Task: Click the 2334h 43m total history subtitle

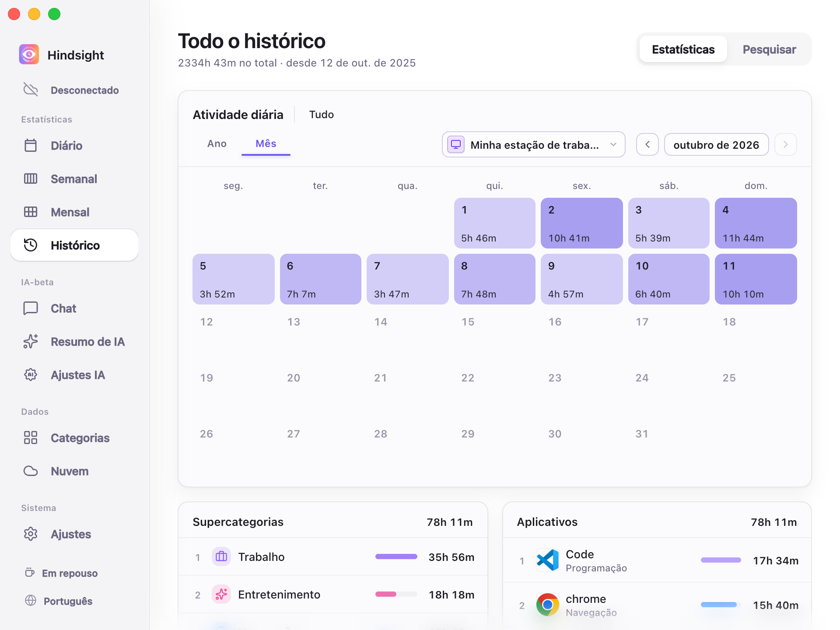Action: pos(297,63)
